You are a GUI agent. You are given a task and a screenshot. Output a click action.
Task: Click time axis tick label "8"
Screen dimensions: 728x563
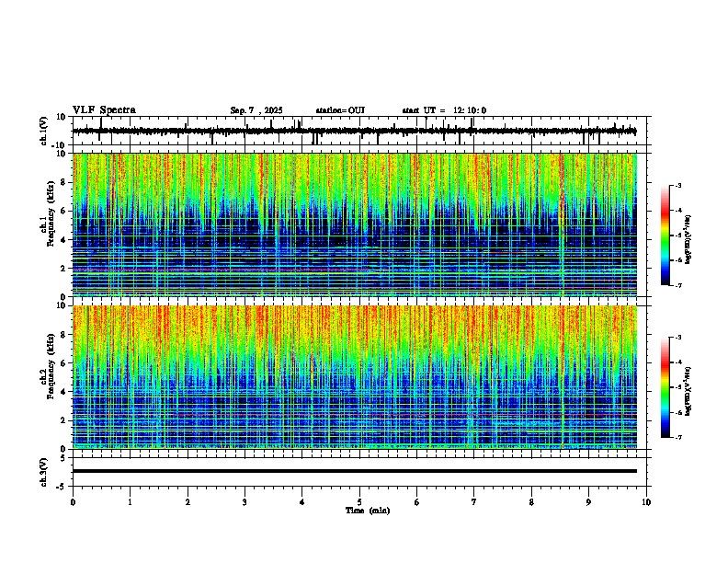tap(531, 502)
